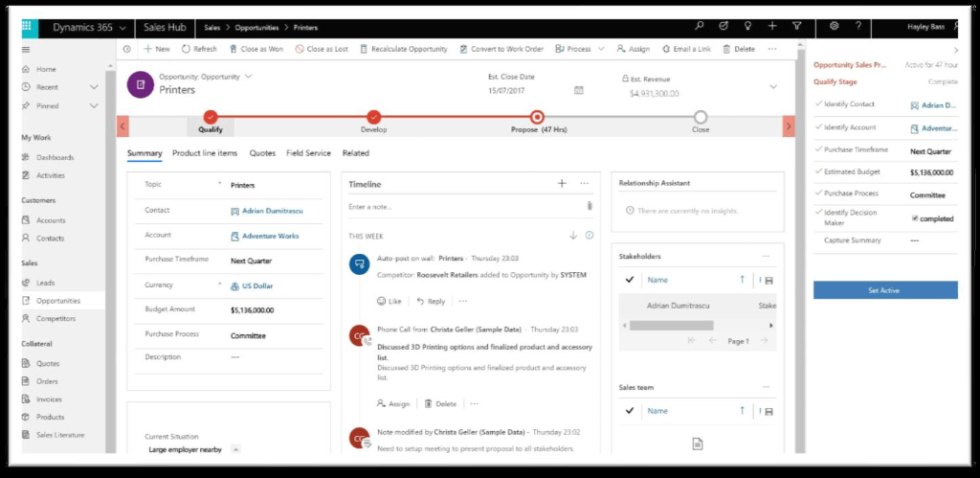Open the Process dropdown in command bar

(601, 49)
